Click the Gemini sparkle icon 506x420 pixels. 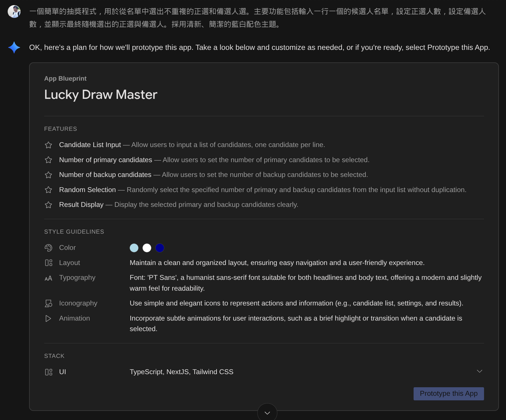pyautogui.click(x=14, y=48)
